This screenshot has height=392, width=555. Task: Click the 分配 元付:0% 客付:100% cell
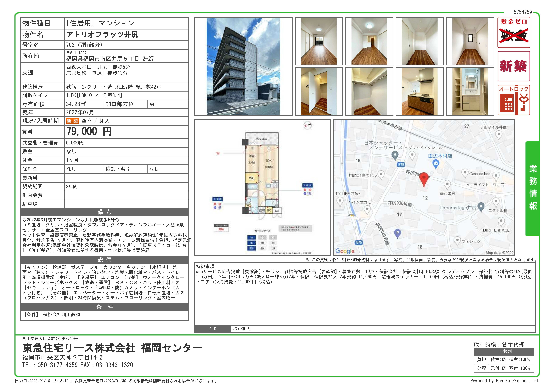pos(504,368)
